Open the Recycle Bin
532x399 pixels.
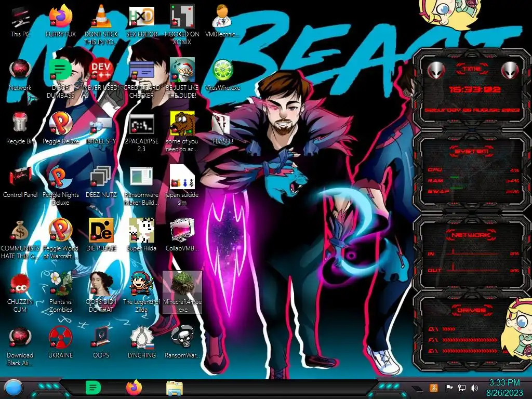point(20,129)
